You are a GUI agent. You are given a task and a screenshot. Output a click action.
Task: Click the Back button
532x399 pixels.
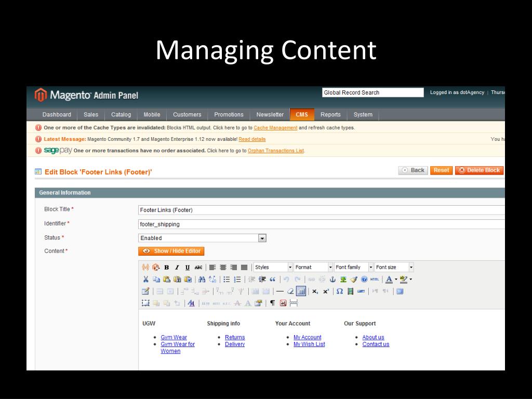pos(413,170)
